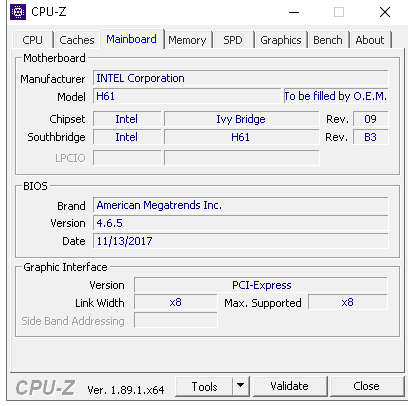Click the Tools button
Viewport: 408px width, 406px height.
pyautogui.click(x=204, y=386)
